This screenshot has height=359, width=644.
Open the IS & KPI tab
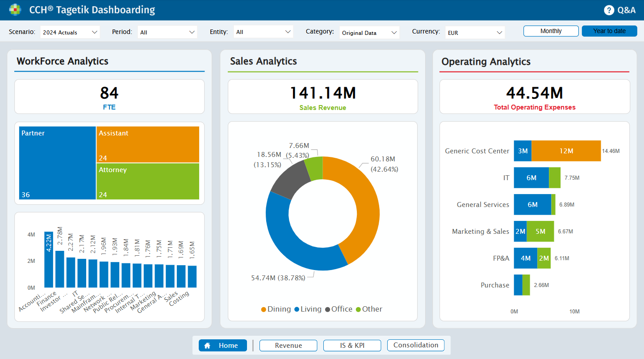coord(352,346)
